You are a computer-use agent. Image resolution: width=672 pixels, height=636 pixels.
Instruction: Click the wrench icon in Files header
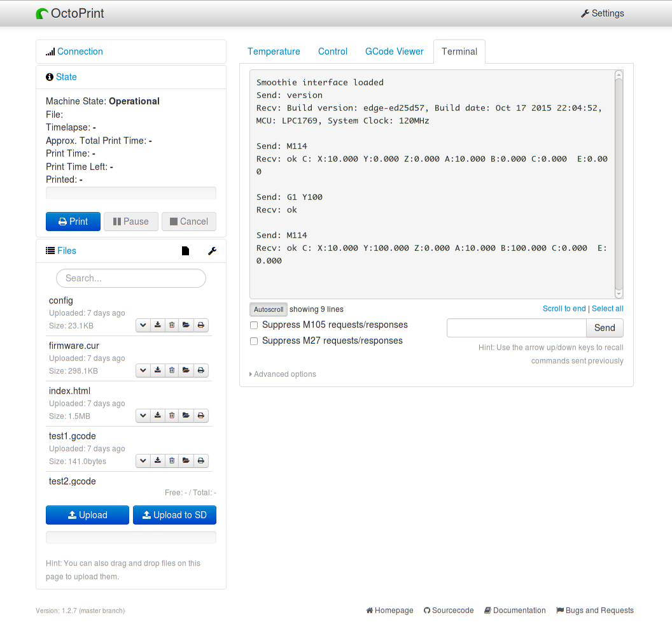click(x=213, y=251)
